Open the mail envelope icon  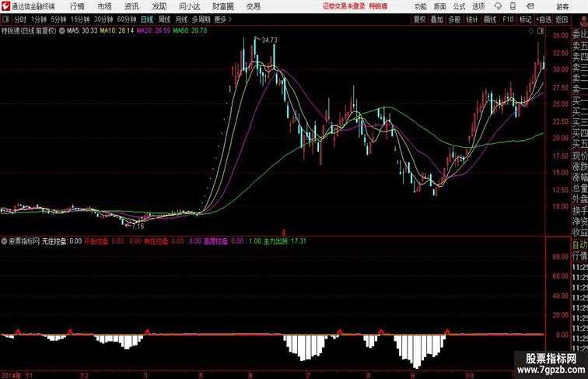(x=530, y=6)
